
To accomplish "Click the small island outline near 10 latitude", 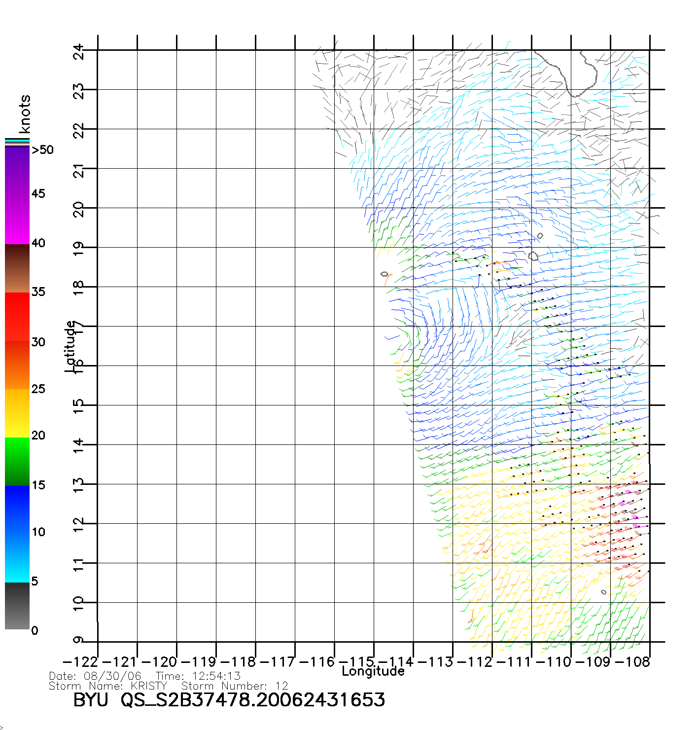I will tap(604, 592).
